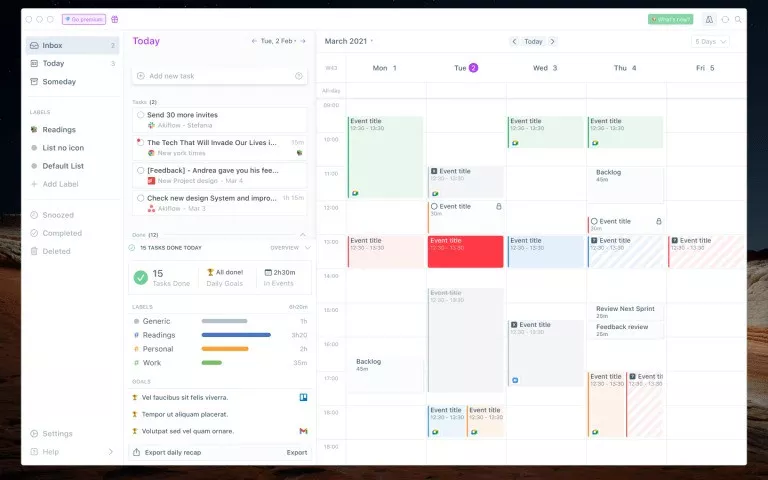Screen dimensions: 768x480
Task: Toggle circle on Thursday 12:30 Event title
Action: click(x=594, y=221)
